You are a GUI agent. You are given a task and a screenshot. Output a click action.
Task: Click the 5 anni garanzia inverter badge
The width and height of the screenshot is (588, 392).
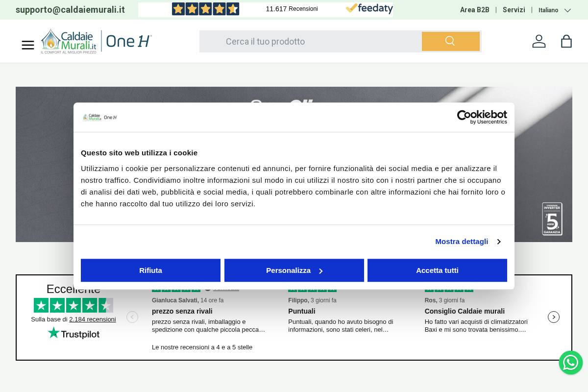(552, 219)
